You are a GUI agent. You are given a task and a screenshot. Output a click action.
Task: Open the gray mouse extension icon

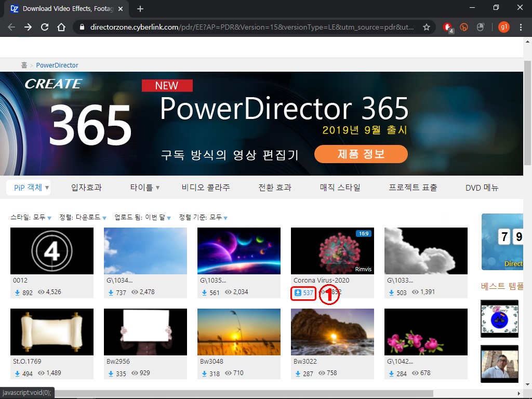click(x=480, y=27)
